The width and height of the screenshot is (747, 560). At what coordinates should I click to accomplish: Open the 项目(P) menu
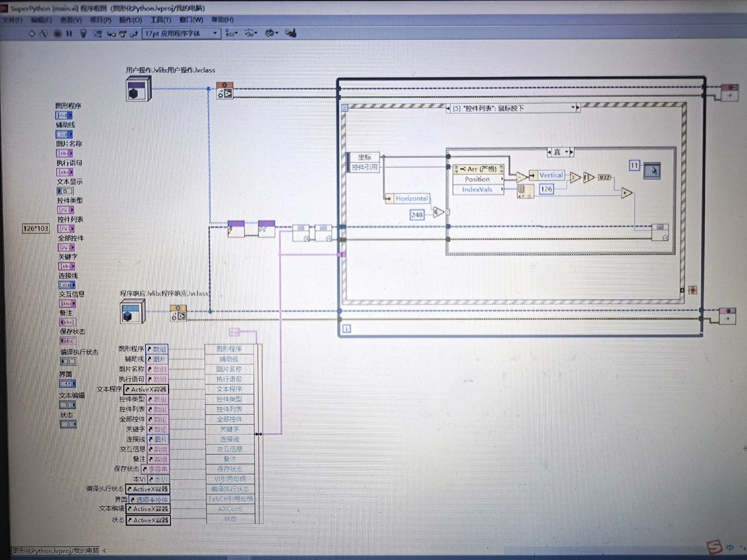(x=100, y=20)
